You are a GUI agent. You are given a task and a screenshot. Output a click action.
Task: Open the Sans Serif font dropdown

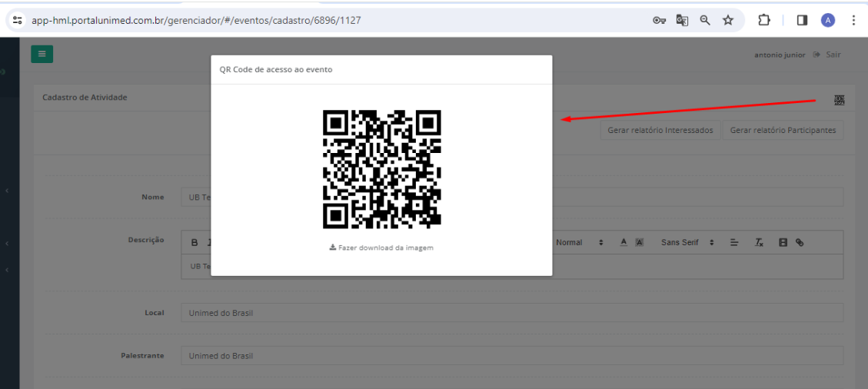click(687, 242)
